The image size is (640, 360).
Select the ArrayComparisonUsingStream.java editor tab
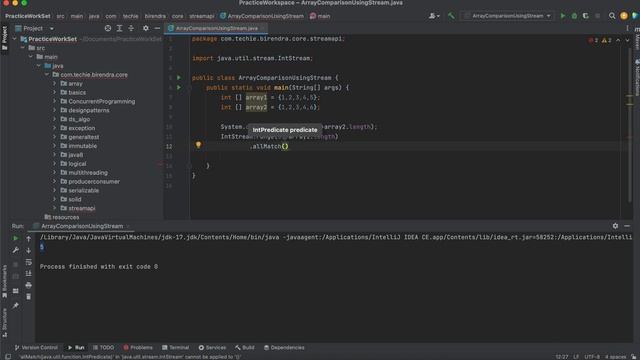tap(216, 28)
